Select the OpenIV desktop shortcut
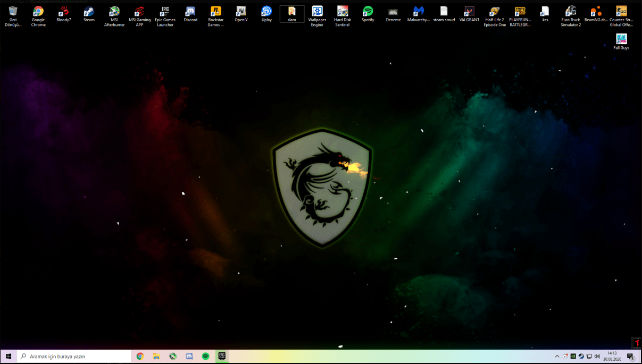Viewport: 642px width, 364px height. (241, 14)
